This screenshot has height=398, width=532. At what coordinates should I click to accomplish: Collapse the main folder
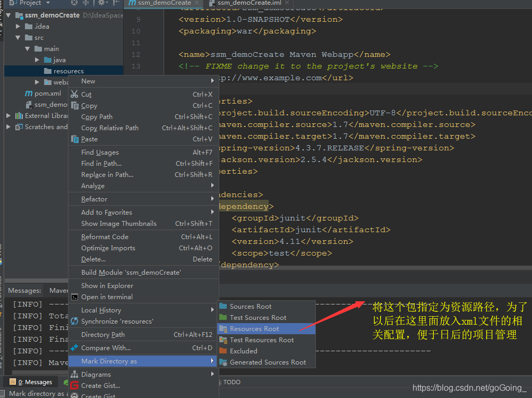(28, 48)
